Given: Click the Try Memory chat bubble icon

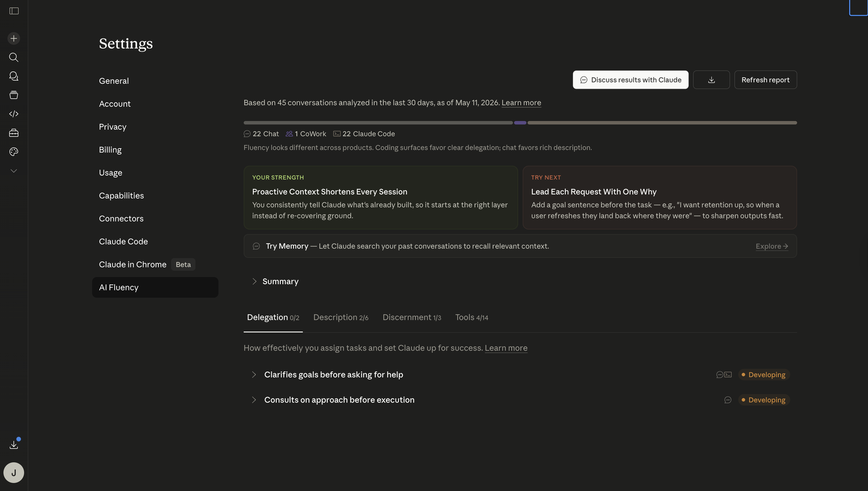Looking at the screenshot, I should pyautogui.click(x=256, y=246).
